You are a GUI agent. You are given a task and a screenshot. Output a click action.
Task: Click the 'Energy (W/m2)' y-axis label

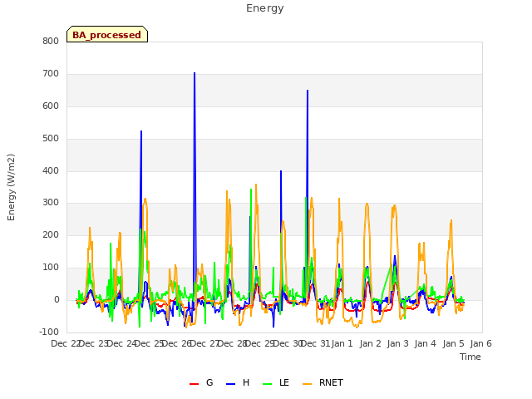[x=11, y=187]
